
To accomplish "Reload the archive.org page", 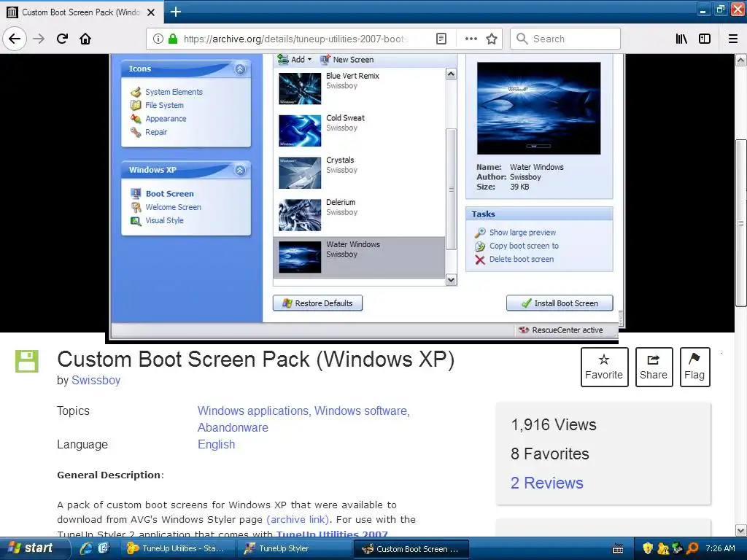I will pyautogui.click(x=62, y=39).
